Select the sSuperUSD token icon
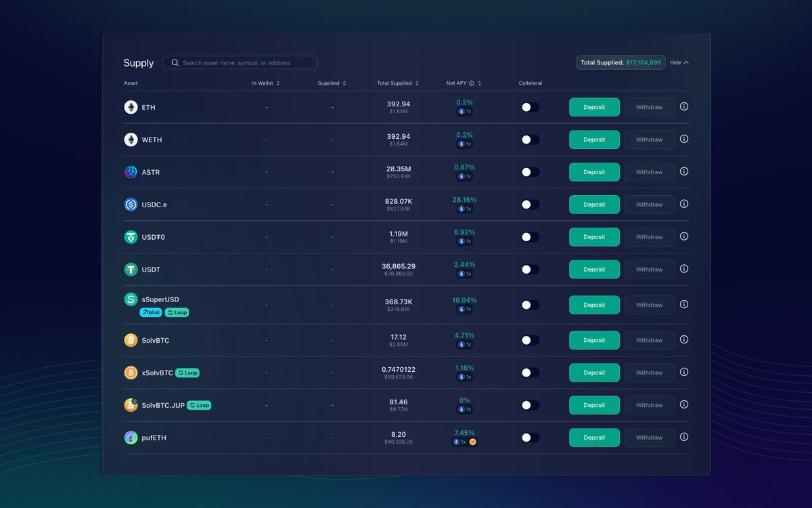Screen dimensions: 812x508 [x=130, y=298]
